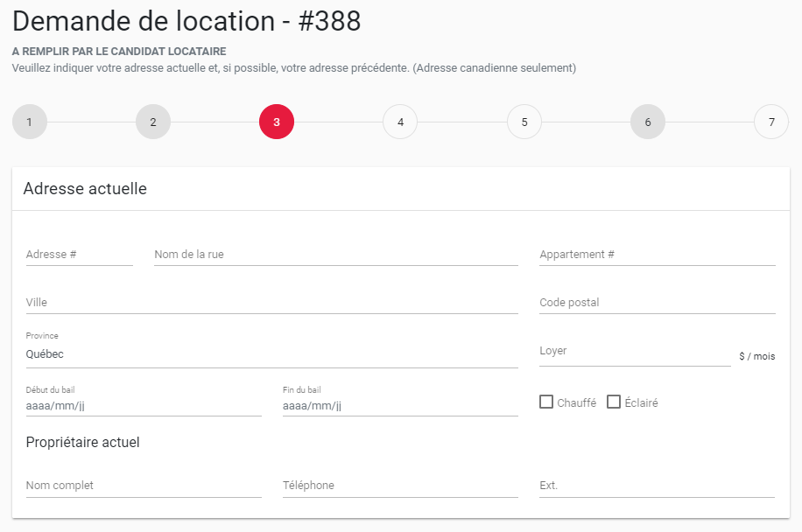The width and height of the screenshot is (802, 532).
Task: Go to step 2 in the progress bar
Action: 153,122
